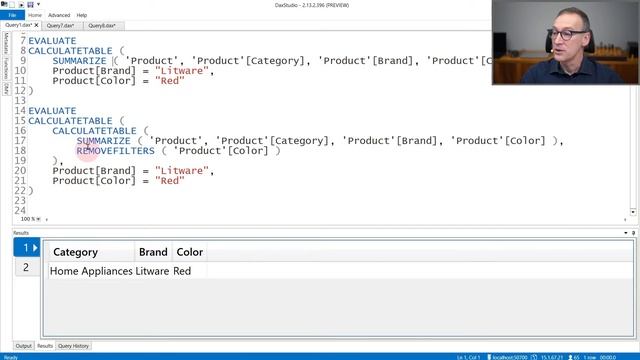This screenshot has width=640, height=360.
Task: Click the run query icon in quick access toolbar
Action: [x=21, y=4]
